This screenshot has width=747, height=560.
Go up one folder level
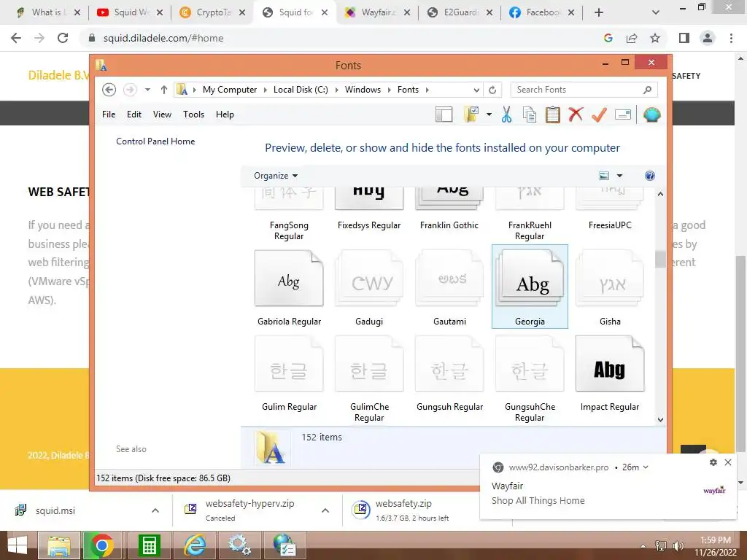pos(164,90)
